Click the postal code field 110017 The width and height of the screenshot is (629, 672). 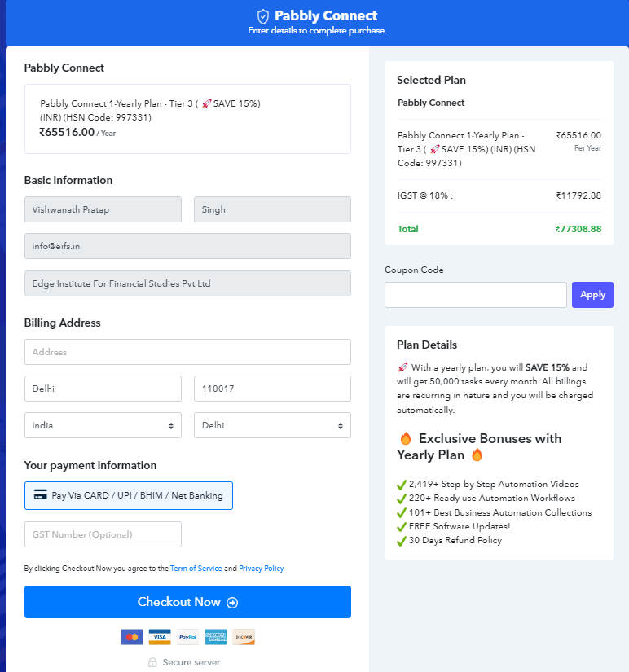(x=272, y=389)
